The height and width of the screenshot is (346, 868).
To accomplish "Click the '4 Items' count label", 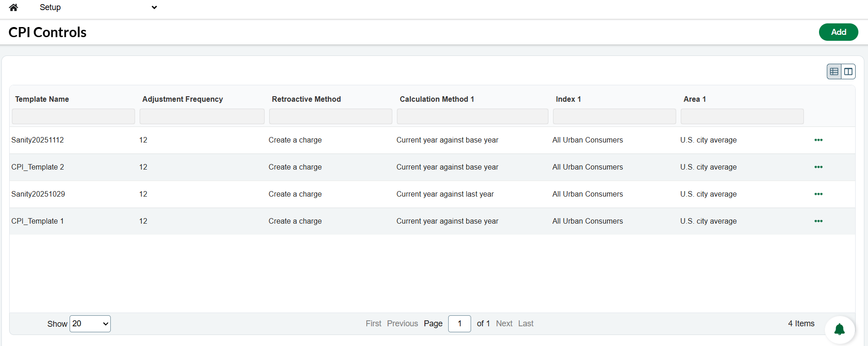I will (x=801, y=324).
